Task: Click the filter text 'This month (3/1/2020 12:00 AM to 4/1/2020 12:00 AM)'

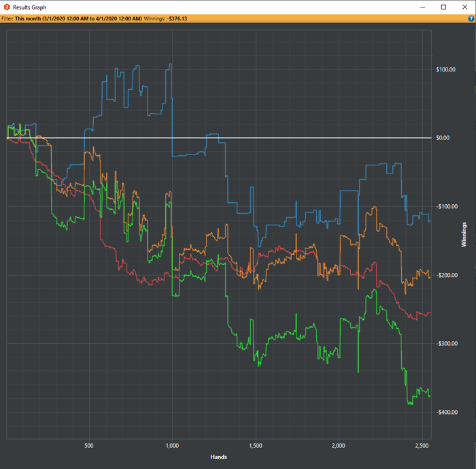Action: pos(78,18)
